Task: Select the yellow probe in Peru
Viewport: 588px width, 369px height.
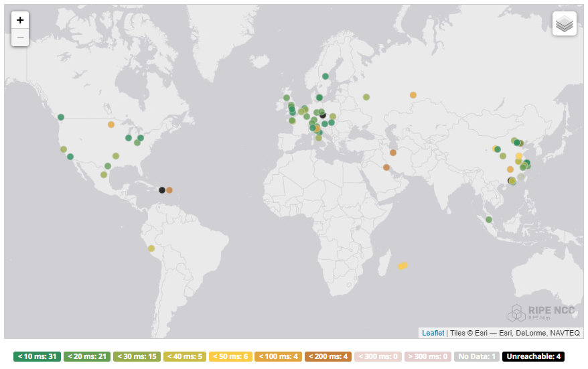Action: (151, 248)
